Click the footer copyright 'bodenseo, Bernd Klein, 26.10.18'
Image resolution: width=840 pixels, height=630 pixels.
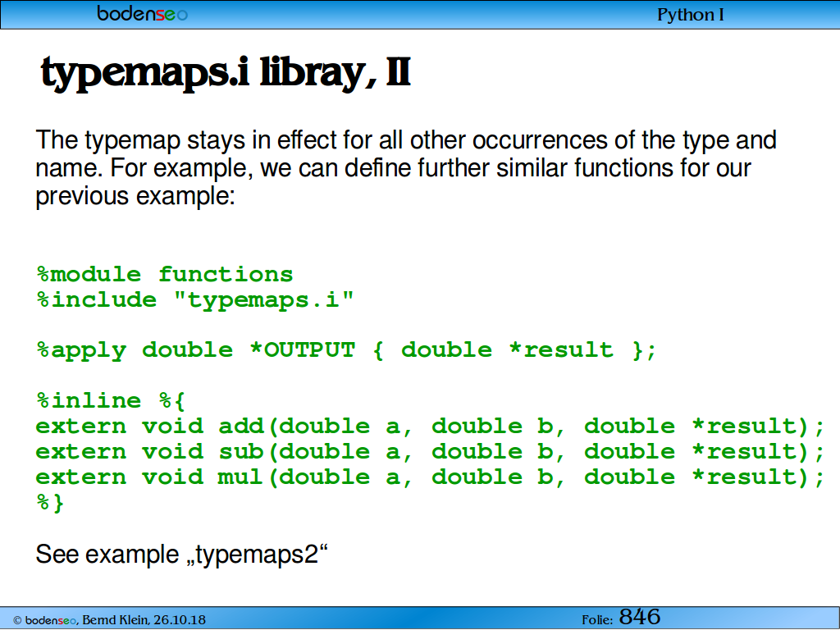coord(109,620)
